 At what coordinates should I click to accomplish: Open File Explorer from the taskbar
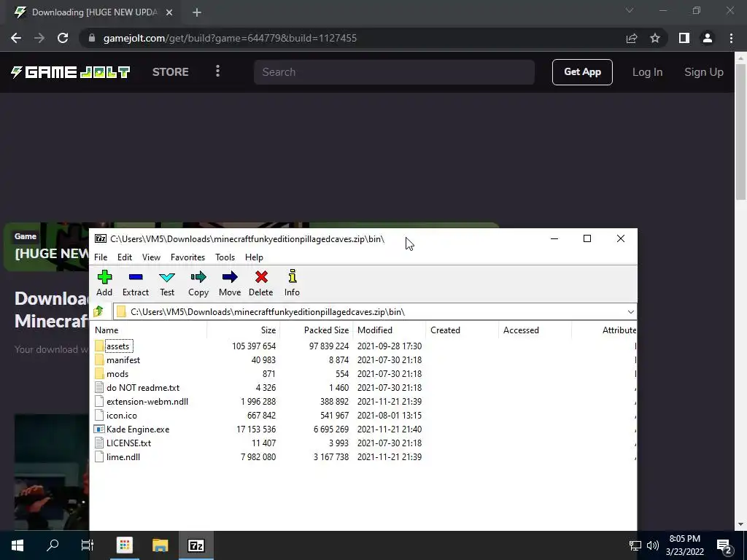(160, 545)
